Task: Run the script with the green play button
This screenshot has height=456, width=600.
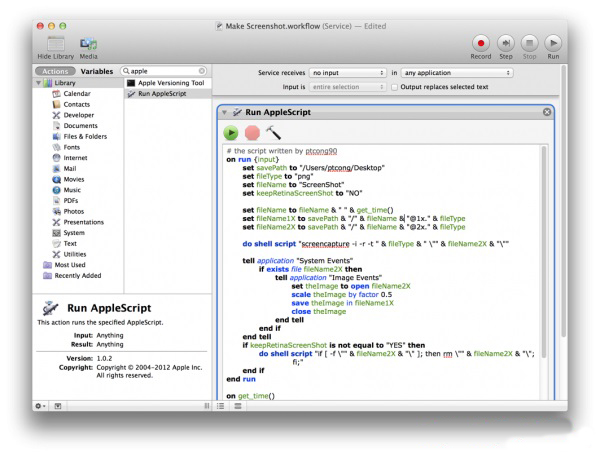Action: 231,132
